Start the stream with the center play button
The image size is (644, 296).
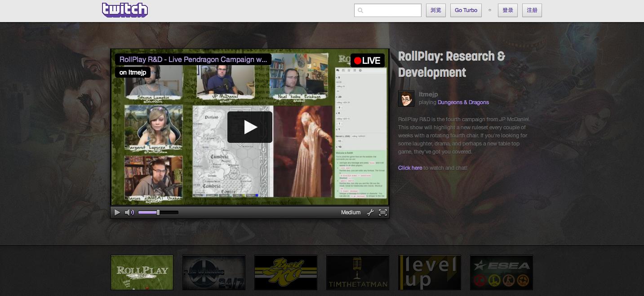coord(250,127)
